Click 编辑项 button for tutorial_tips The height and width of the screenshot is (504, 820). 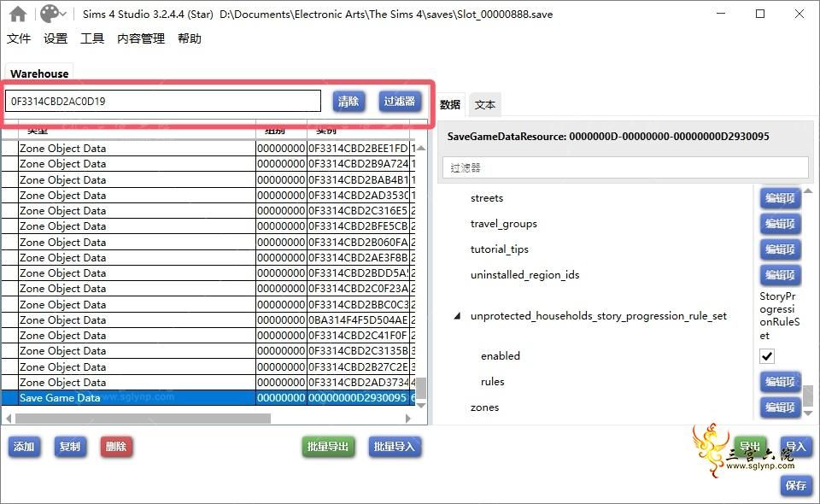(780, 249)
